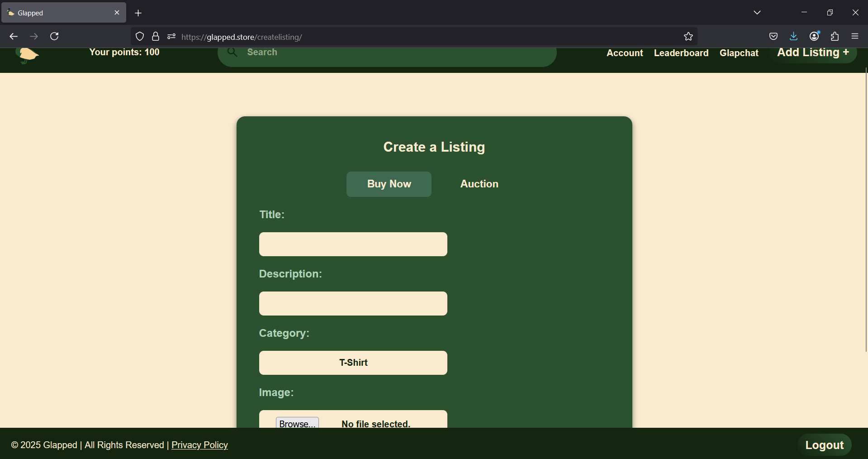
Task: Click the Description input field
Action: click(x=353, y=304)
